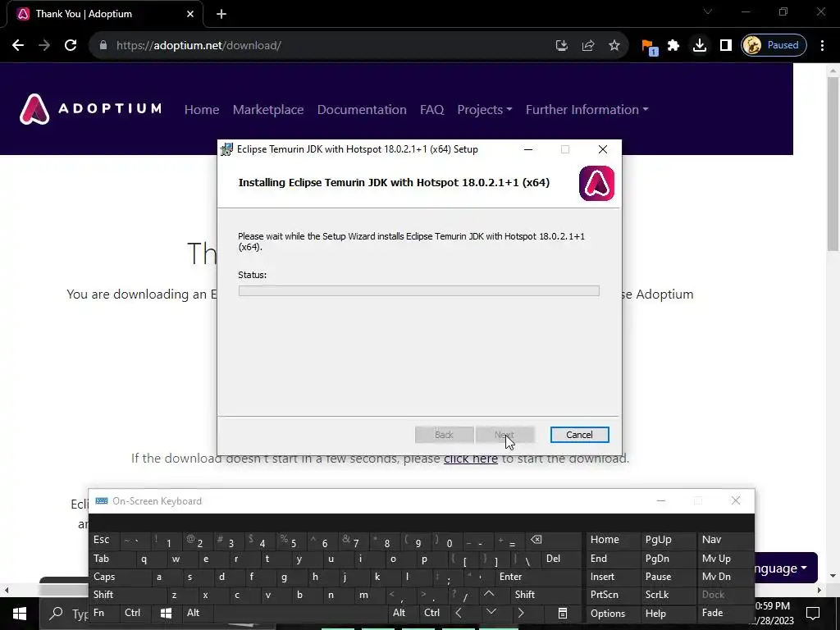Cancel the Temurin JDK installation
Screen dimensions: 840x630
[580, 435]
